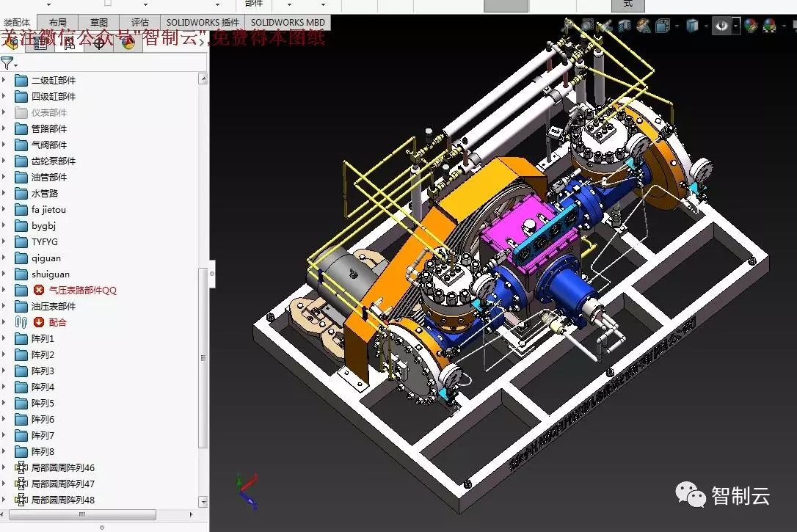
Task: Select the bygbj tree item
Action: pyautogui.click(x=43, y=225)
